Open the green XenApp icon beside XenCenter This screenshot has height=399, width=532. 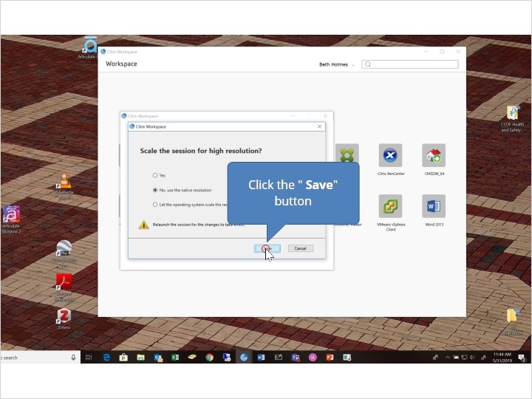point(347,154)
